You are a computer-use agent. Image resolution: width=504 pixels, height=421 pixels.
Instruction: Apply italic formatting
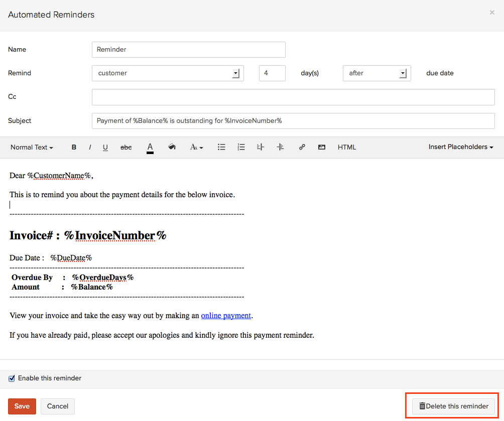90,147
